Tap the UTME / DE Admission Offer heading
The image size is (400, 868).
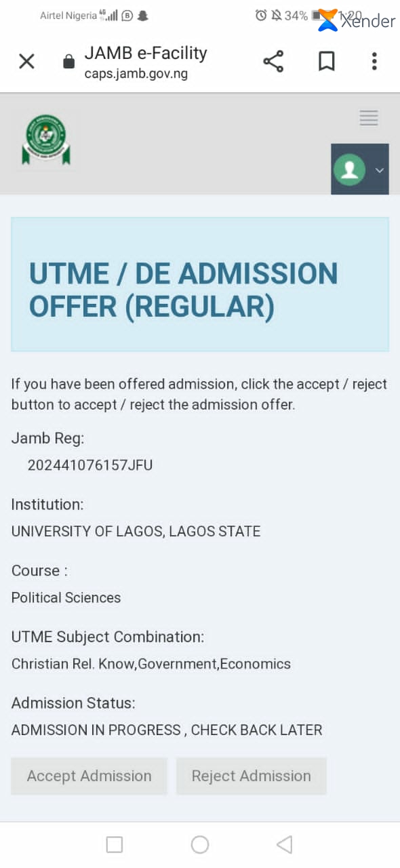pos(183,290)
